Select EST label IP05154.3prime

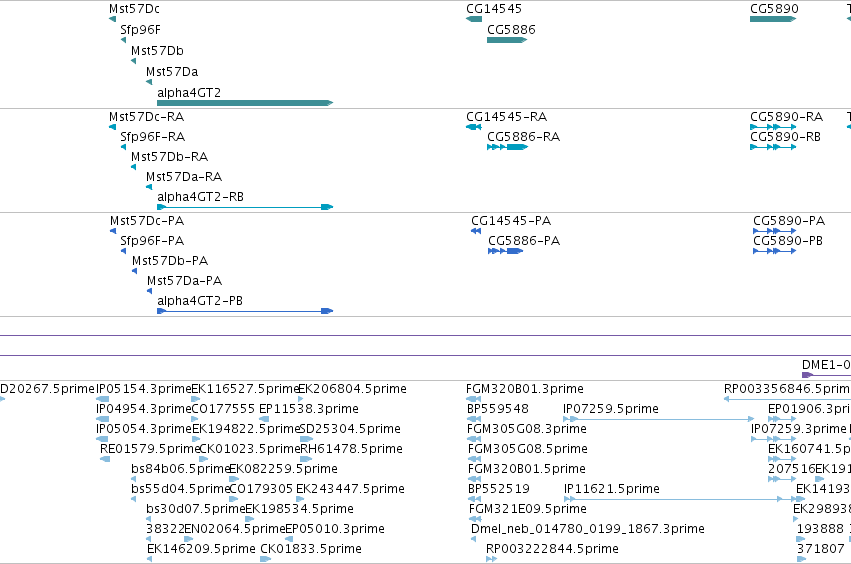coord(143,389)
